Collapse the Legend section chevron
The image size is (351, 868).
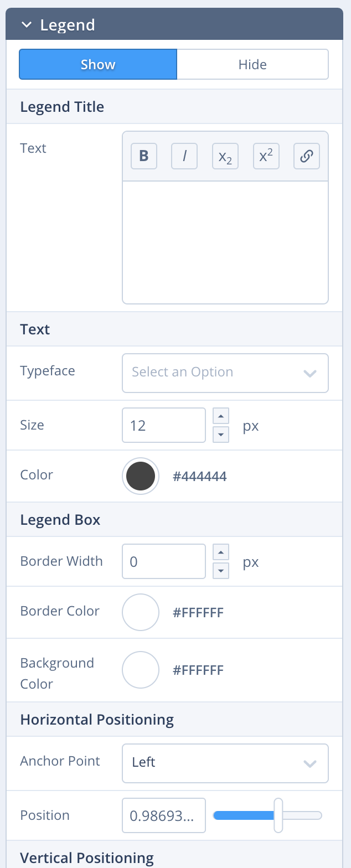(25, 25)
